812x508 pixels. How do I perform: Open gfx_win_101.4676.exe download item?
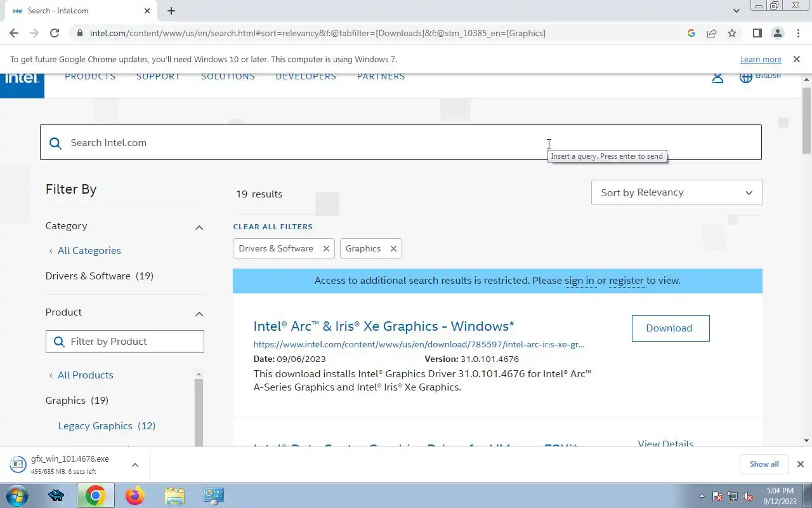click(69, 465)
